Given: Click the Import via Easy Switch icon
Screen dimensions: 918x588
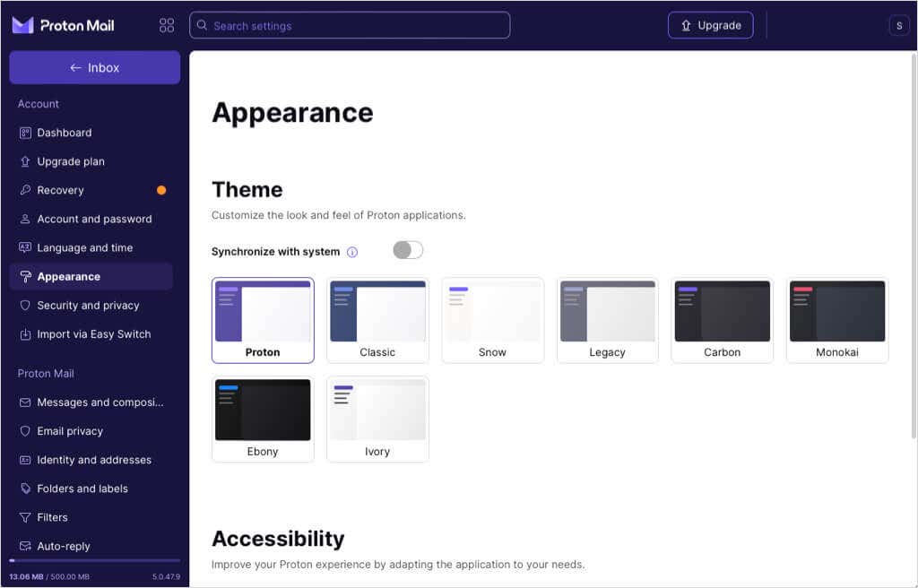Looking at the screenshot, I should point(25,333).
